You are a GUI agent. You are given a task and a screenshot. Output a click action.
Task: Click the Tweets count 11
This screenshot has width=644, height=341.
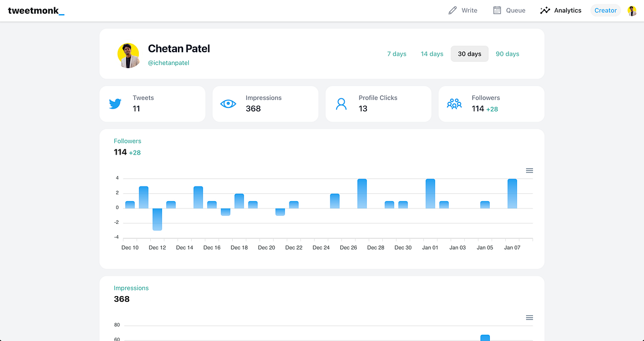pos(137,109)
